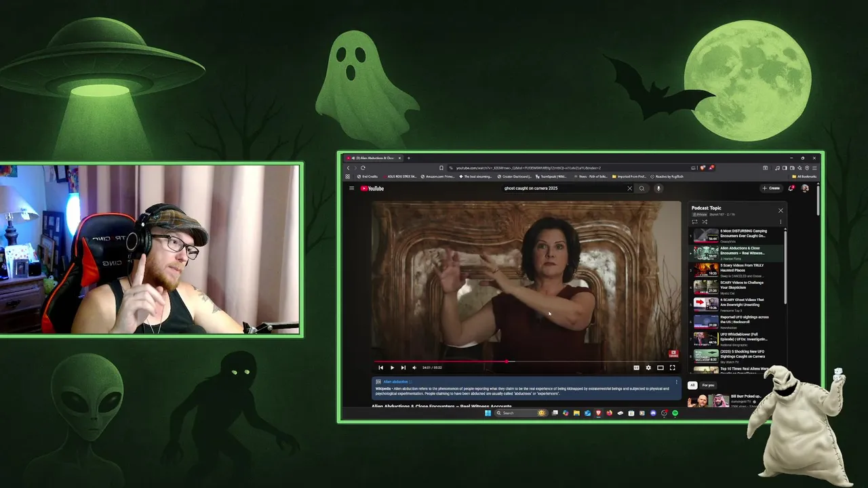Open the 'Amazon.com: Prime' bookmark
The height and width of the screenshot is (488, 868).
click(437, 176)
